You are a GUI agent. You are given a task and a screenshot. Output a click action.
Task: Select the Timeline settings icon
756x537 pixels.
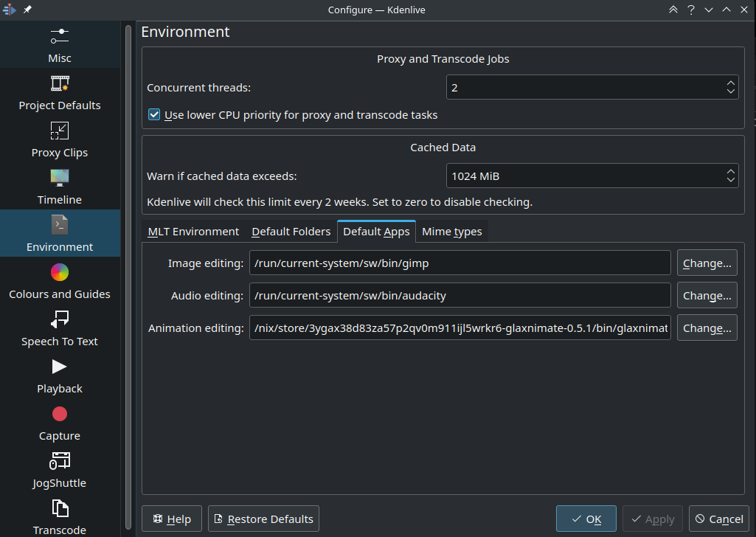click(x=59, y=186)
